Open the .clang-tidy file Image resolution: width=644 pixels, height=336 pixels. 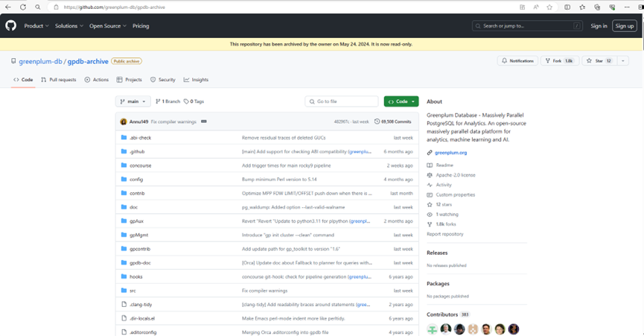tap(141, 305)
